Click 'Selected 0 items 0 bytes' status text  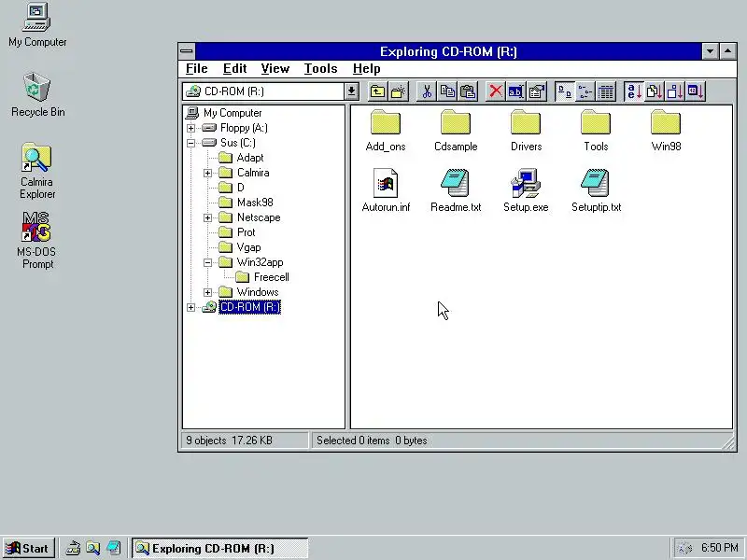pos(372,441)
